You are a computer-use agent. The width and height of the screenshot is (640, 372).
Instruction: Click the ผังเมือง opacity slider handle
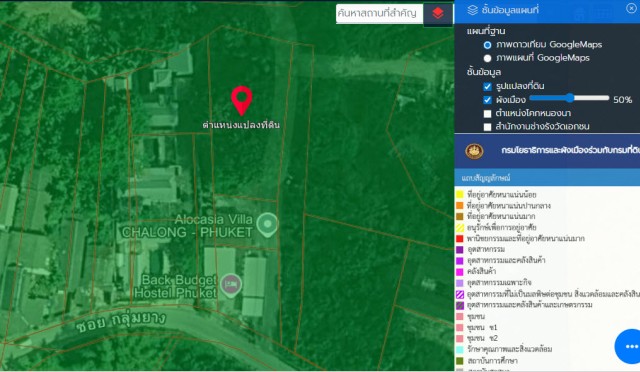(569, 98)
